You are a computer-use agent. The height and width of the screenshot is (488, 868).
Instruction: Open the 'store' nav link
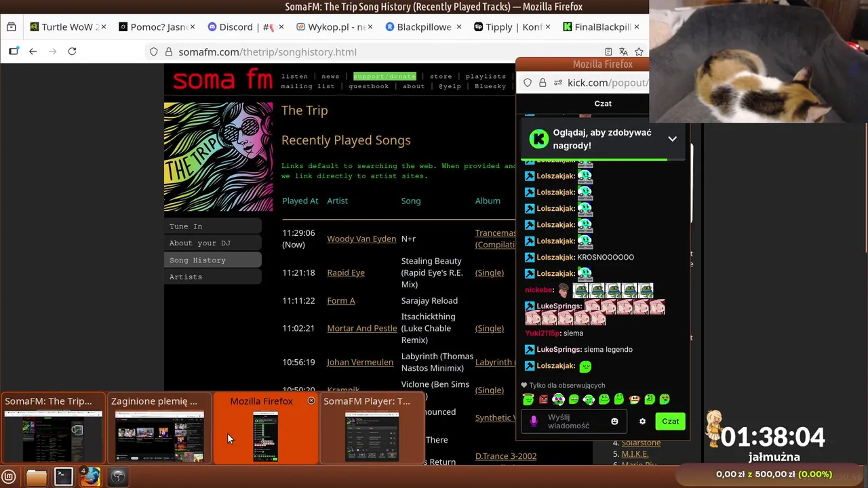[x=441, y=76]
